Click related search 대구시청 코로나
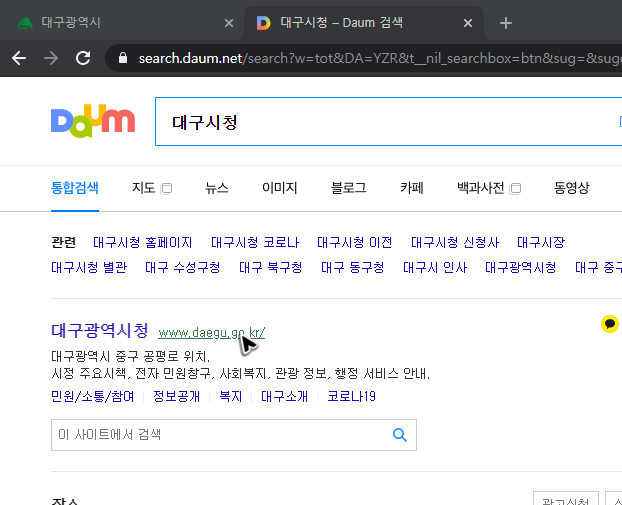This screenshot has width=622, height=505. click(x=255, y=242)
